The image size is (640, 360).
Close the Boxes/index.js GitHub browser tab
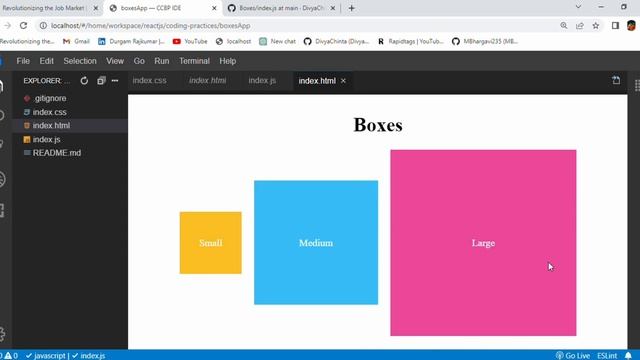tap(333, 8)
